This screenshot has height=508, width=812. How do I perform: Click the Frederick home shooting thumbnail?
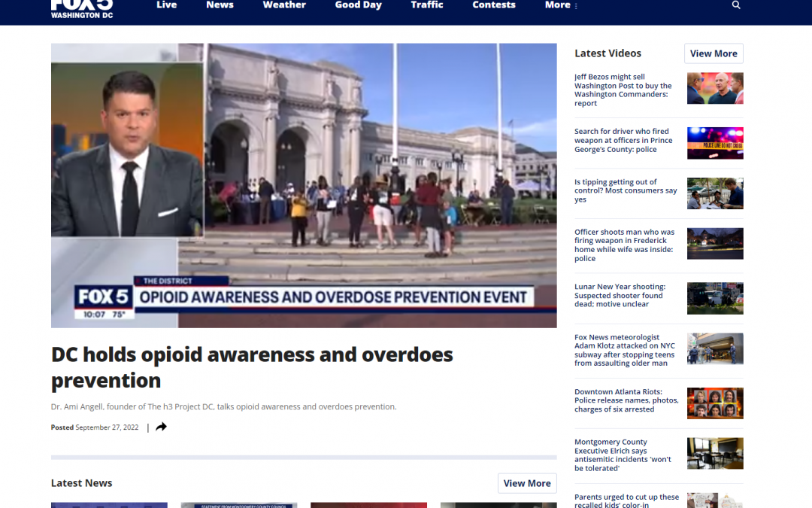tap(715, 243)
